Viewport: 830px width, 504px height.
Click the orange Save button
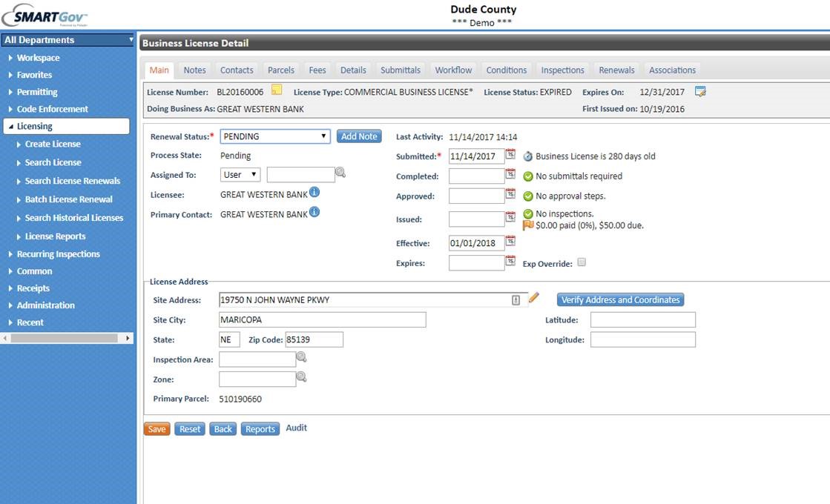(157, 429)
